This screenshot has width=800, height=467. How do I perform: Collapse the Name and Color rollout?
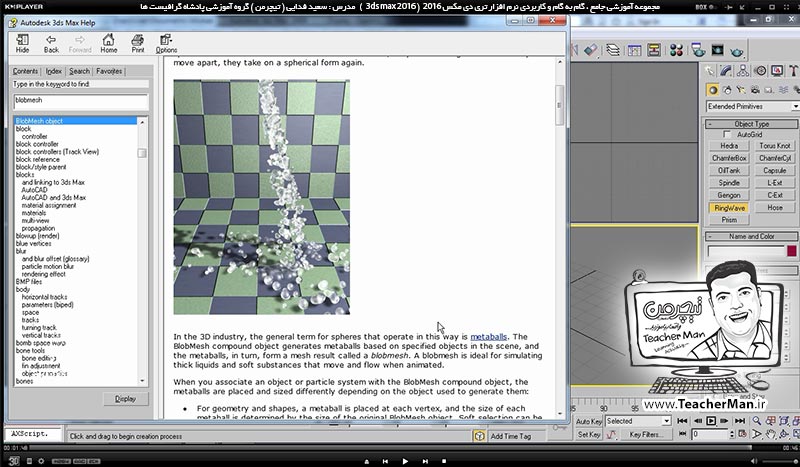click(751, 236)
